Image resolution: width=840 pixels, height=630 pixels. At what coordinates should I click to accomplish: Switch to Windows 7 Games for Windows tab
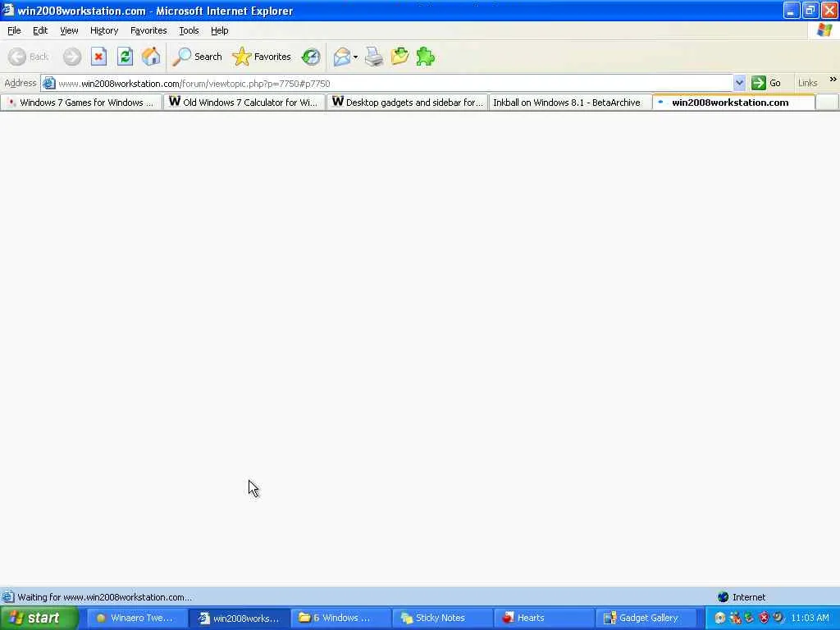pos(81,103)
